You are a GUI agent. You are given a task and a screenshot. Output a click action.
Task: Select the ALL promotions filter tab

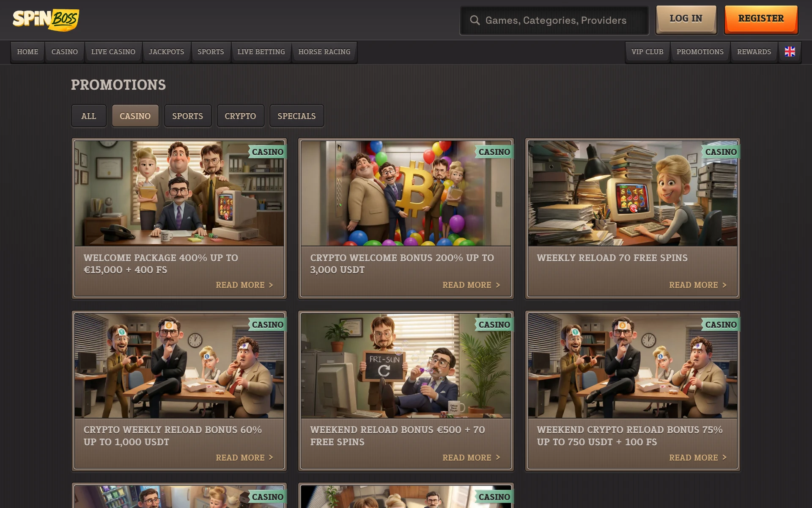click(89, 116)
